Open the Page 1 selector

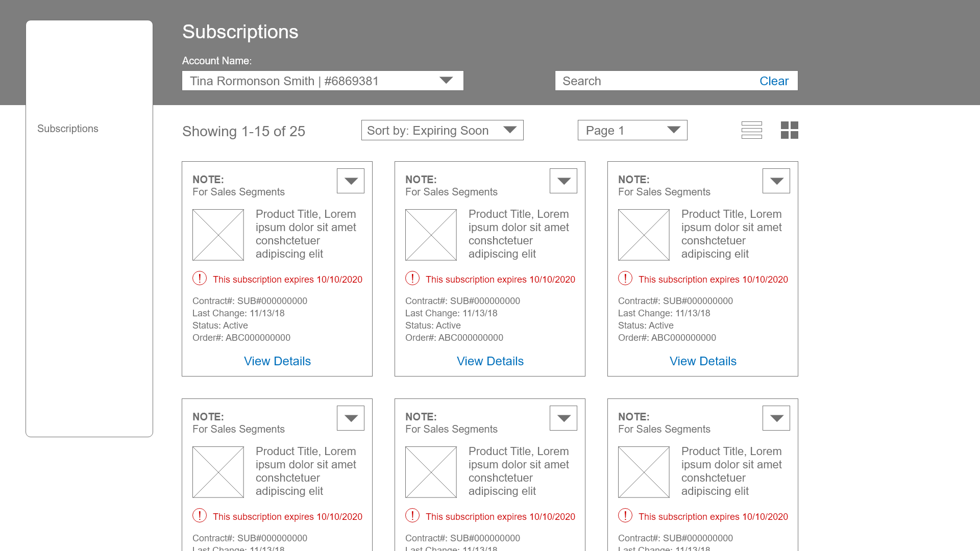[632, 130]
